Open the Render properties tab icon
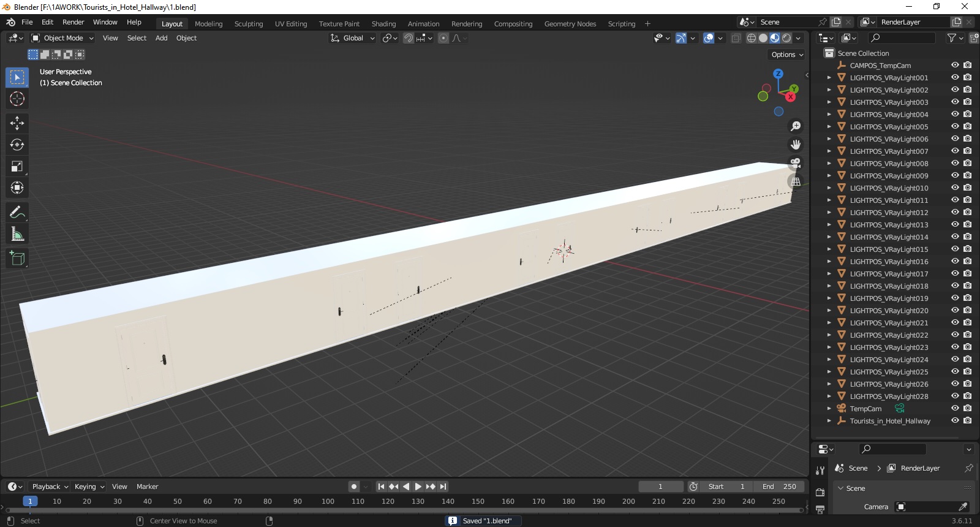The width and height of the screenshot is (980, 527). coord(820,493)
